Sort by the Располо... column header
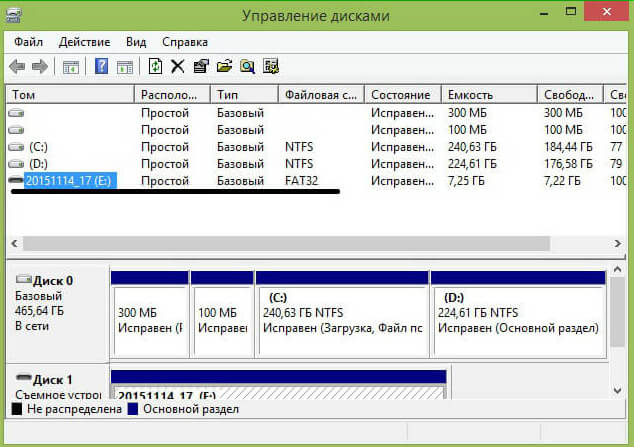634x447 pixels. tap(172, 95)
